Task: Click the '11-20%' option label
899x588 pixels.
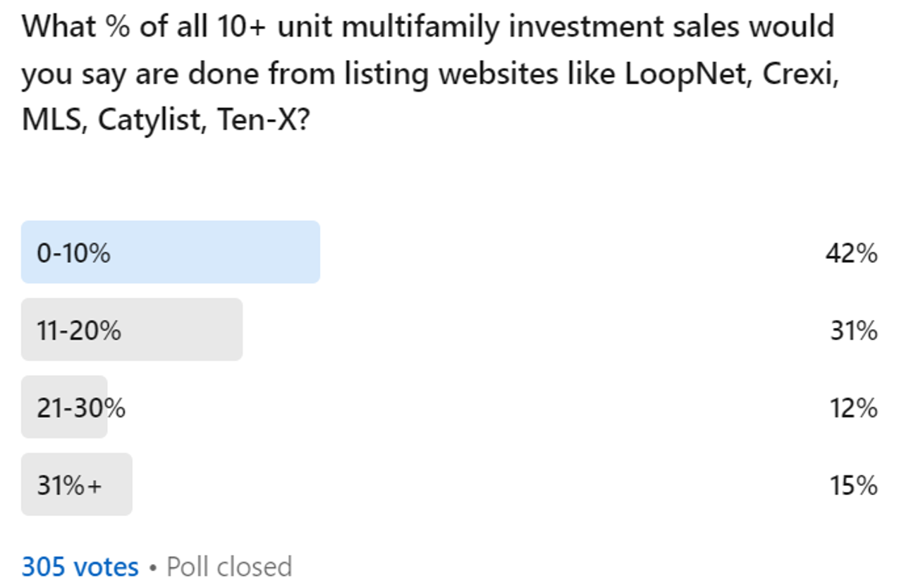Action: [x=79, y=331]
